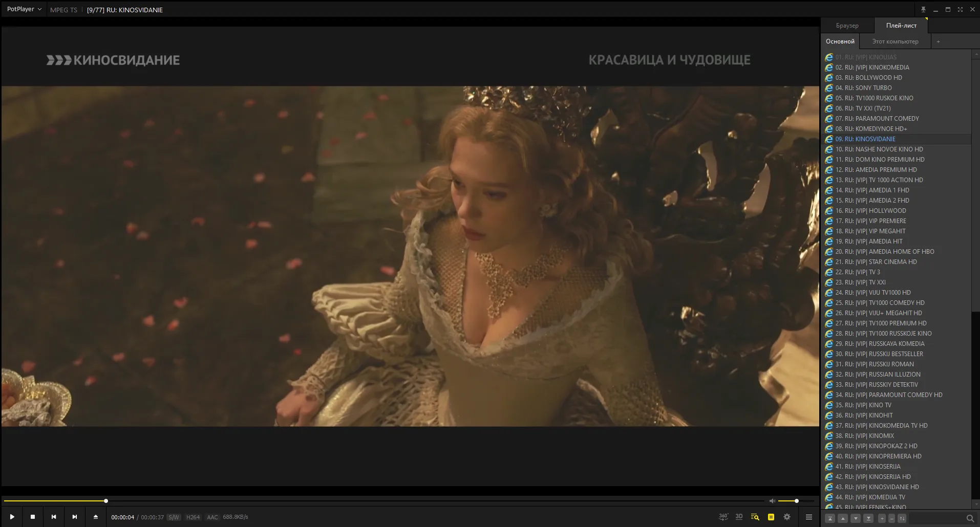Add a new playlist tab with plus

(x=938, y=41)
